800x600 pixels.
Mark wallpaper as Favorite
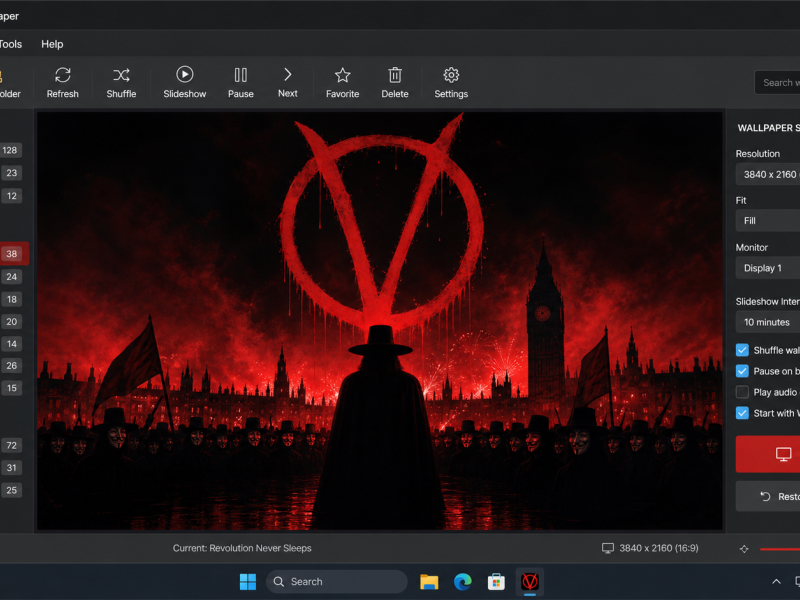coord(342,82)
